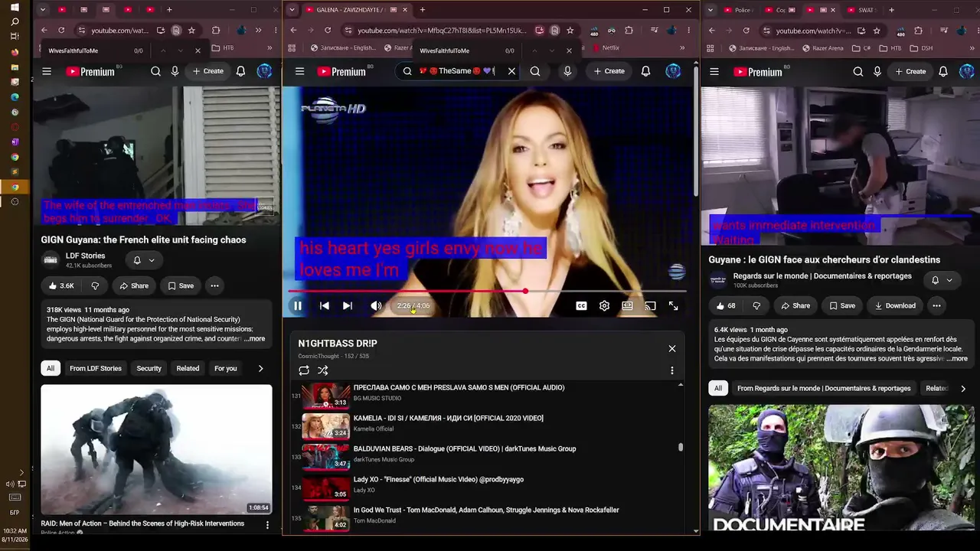Open the Create menu in the center window
This screenshot has width=980, height=551.
click(x=609, y=71)
